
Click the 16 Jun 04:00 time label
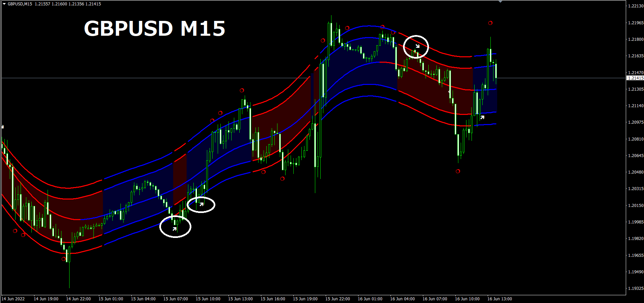tap(402, 299)
